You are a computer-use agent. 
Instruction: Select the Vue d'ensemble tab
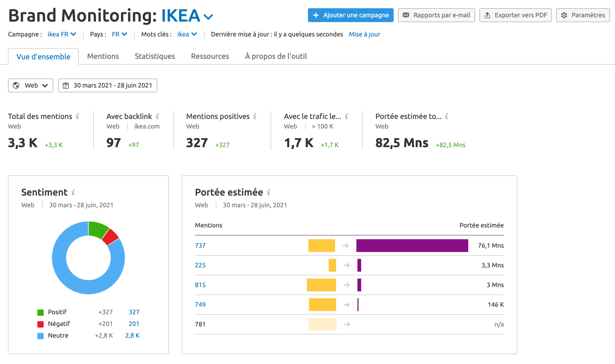coord(43,57)
